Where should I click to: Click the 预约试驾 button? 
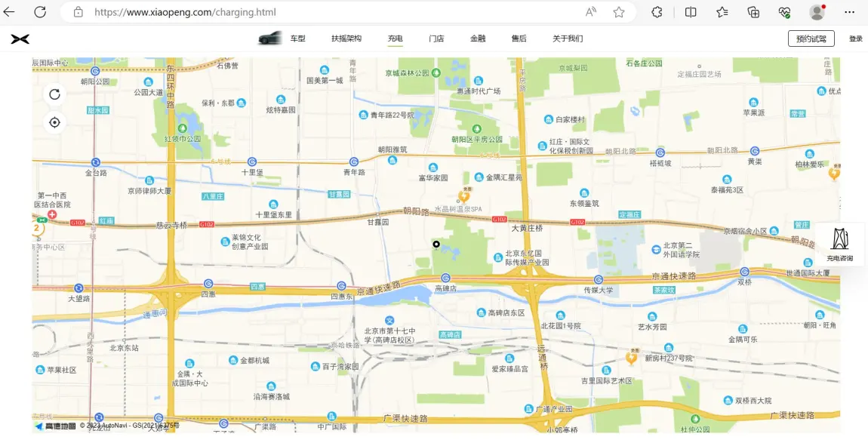pyautogui.click(x=811, y=38)
